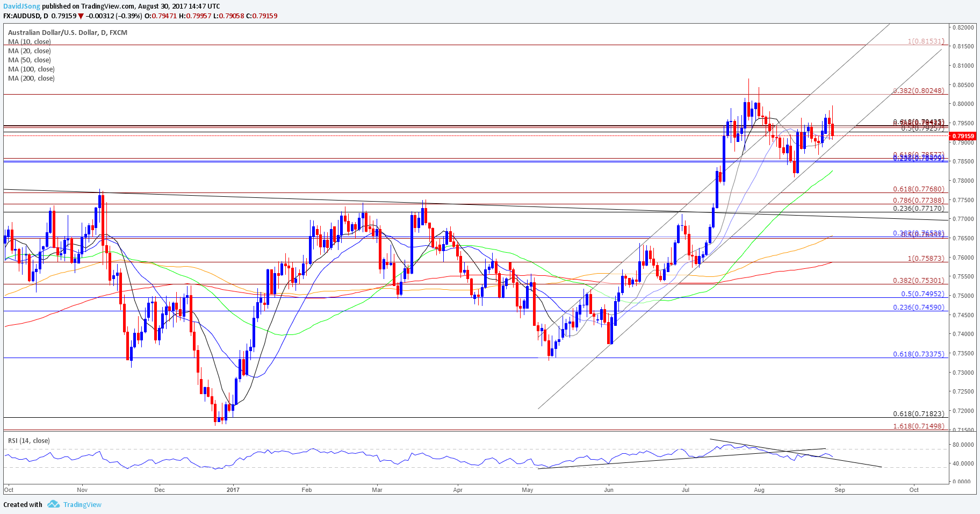Click the 0.618(0.77680) Fibonacci label
Viewport: 980px width, 514px height.
919,189
